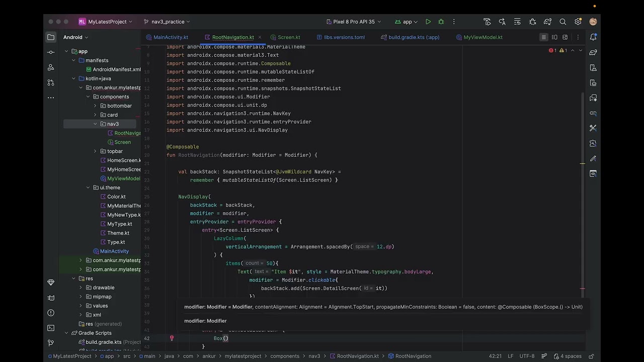Collapse the Gradle Scripts node
Viewport: 644px width, 362px height.
click(66, 333)
